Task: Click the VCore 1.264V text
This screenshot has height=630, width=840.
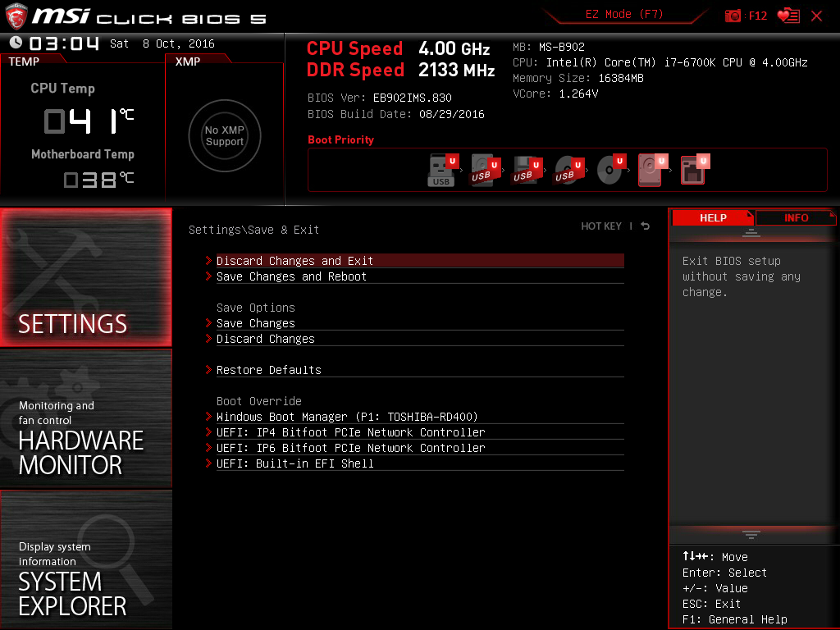Action: 555,94
